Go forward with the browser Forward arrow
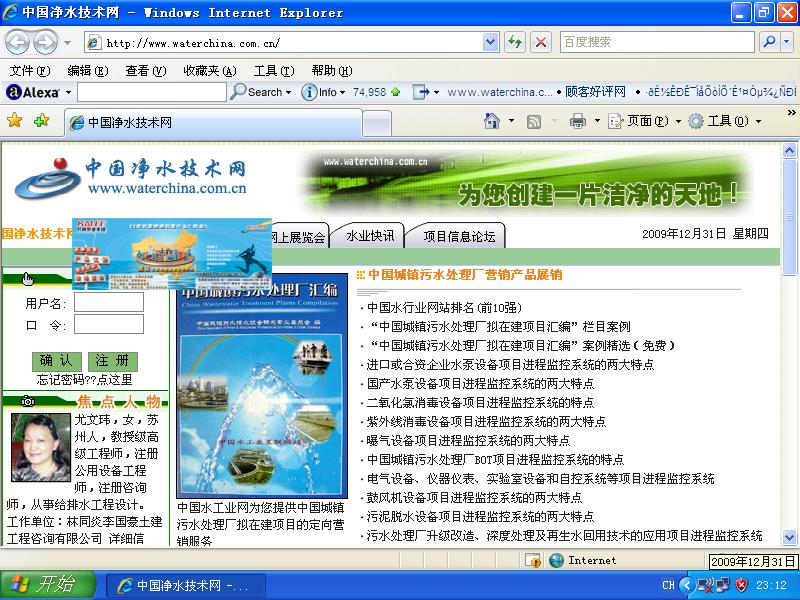 pyautogui.click(x=46, y=42)
